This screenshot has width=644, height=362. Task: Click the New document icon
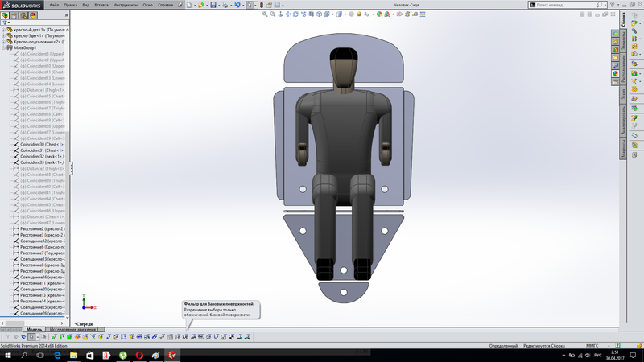188,5
